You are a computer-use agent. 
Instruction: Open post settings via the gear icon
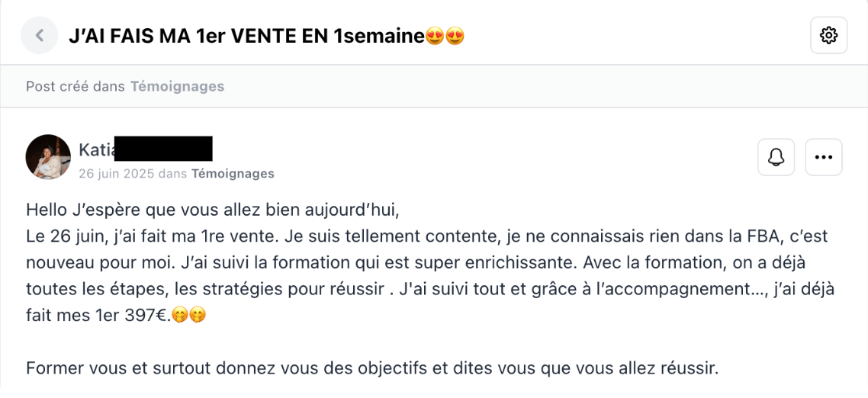click(x=828, y=35)
